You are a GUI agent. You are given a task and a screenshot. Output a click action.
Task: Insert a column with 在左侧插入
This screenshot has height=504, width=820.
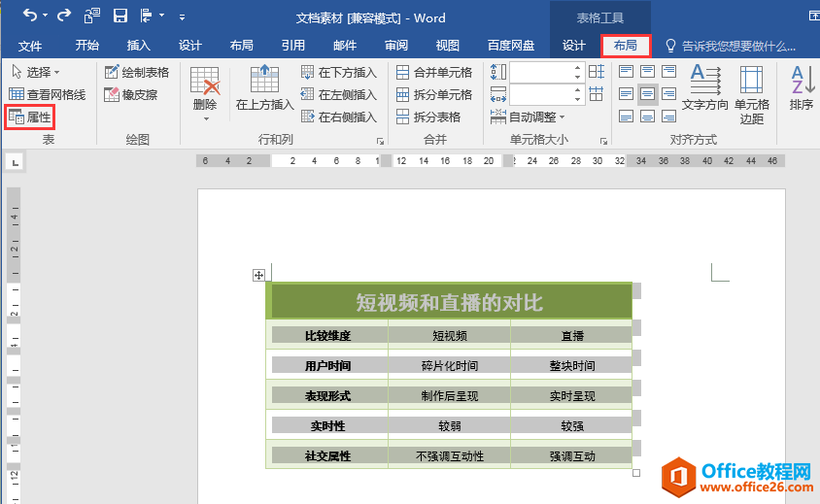point(339,94)
